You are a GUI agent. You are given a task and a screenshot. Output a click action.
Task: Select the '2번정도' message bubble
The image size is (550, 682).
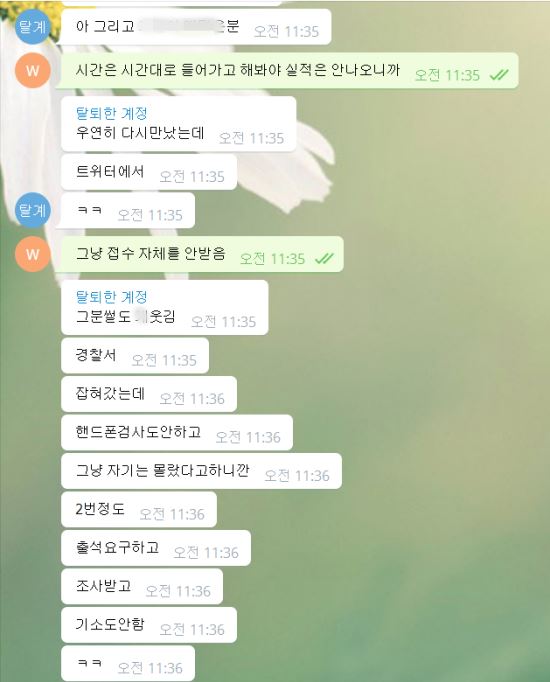point(139,509)
